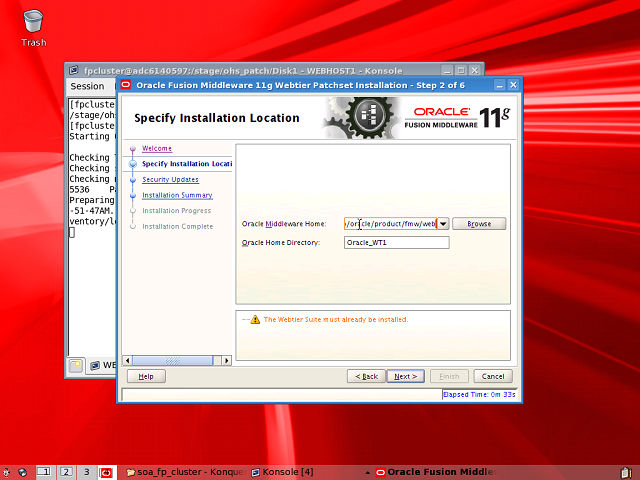Viewport: 640px width, 480px height.
Task: Select the WEBHOST1 terminal tab in Konsole
Action: (103, 365)
